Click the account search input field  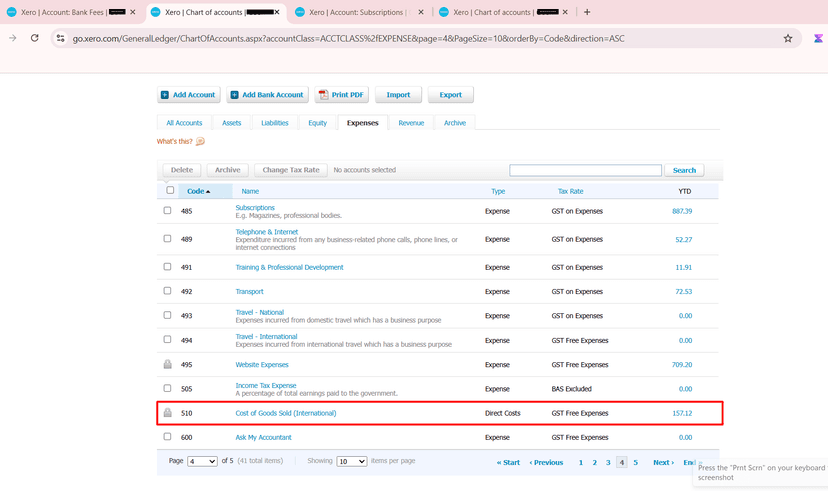[x=585, y=170]
